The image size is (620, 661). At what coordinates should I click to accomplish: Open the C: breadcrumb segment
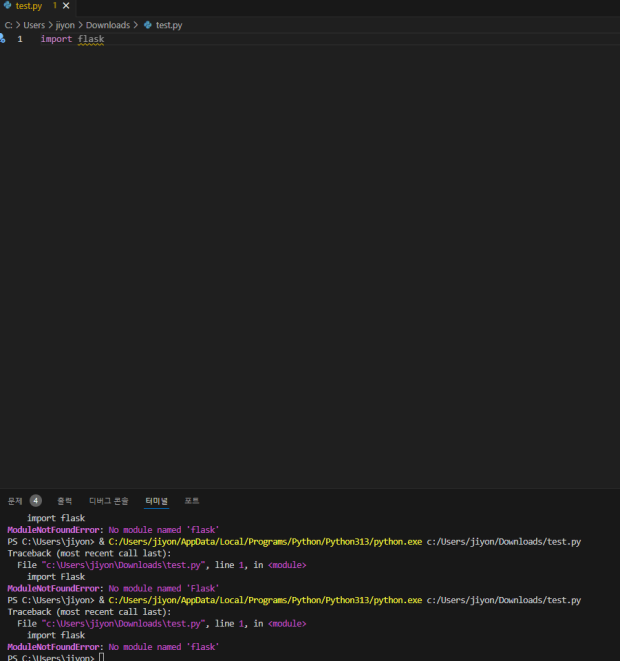[8, 25]
